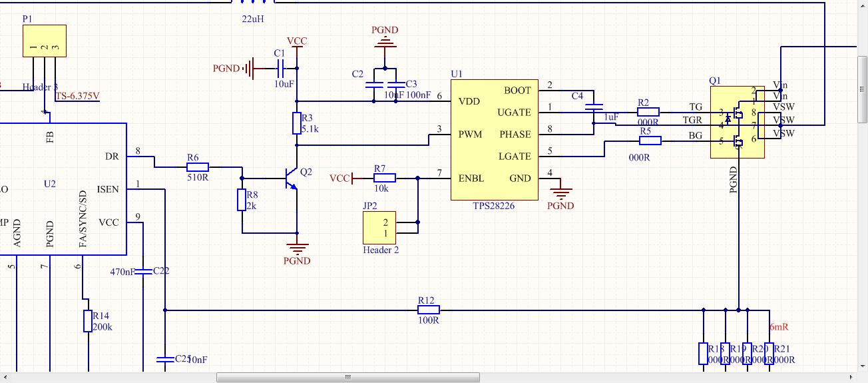Select the JP2 Header 2 jumper

[x=379, y=226]
